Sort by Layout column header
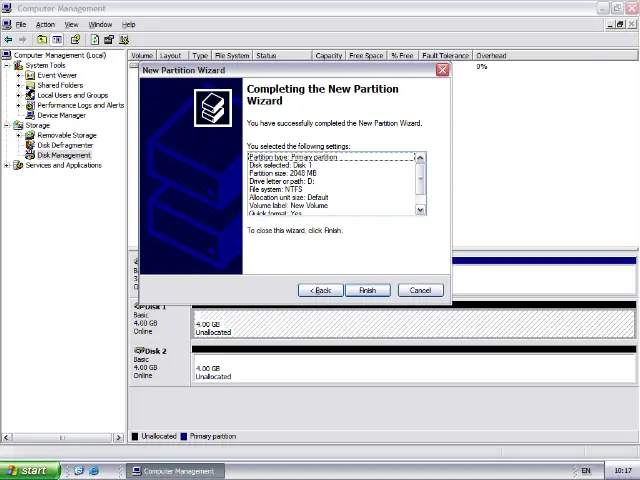Image resolution: width=640 pixels, height=480 pixels. pyautogui.click(x=172, y=56)
